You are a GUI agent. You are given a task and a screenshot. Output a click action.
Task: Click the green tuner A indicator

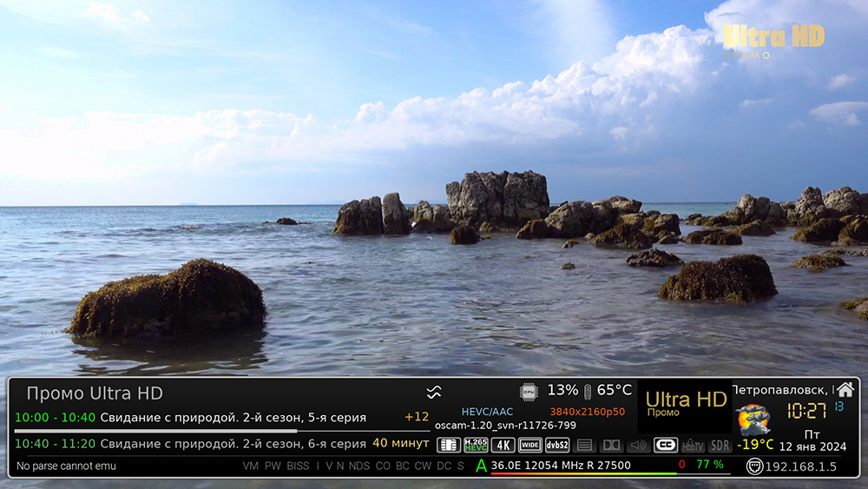tap(481, 466)
